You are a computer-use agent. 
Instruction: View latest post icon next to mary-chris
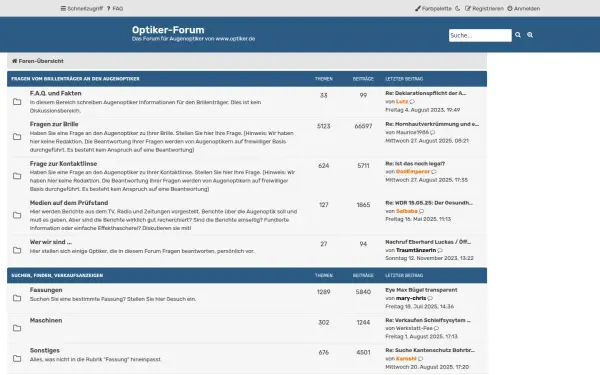click(430, 298)
